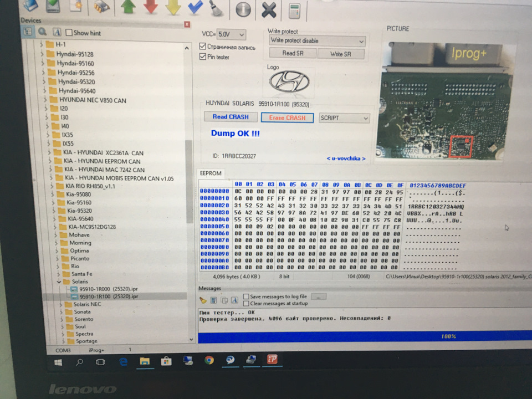This screenshot has height=399, width=532.
Task: Select the HYUNDAI NEC V850 CAN folder
Action: click(x=93, y=100)
